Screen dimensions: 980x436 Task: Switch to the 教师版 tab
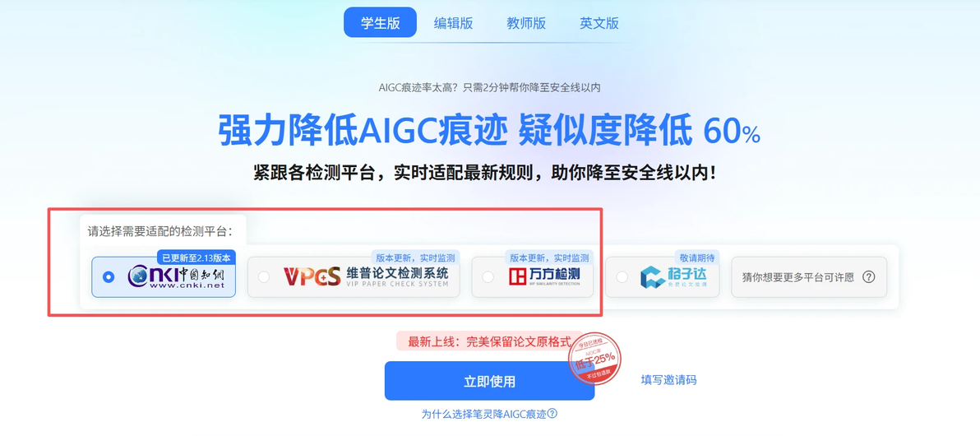pyautogui.click(x=526, y=23)
